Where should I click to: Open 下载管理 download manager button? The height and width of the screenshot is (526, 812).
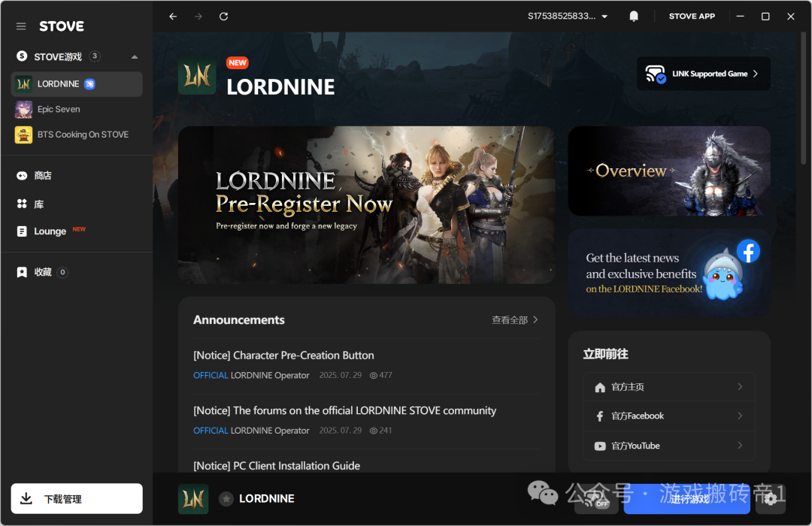(x=77, y=499)
